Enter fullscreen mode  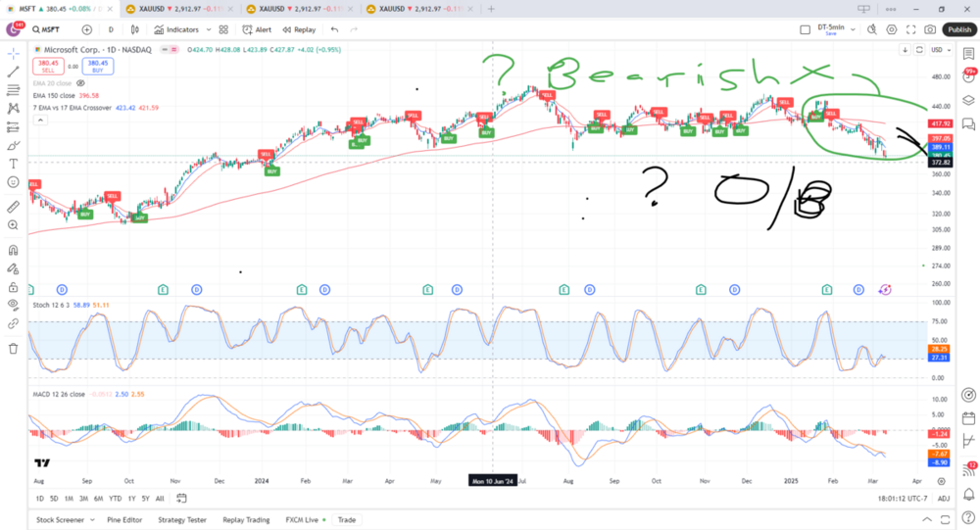[x=911, y=29]
